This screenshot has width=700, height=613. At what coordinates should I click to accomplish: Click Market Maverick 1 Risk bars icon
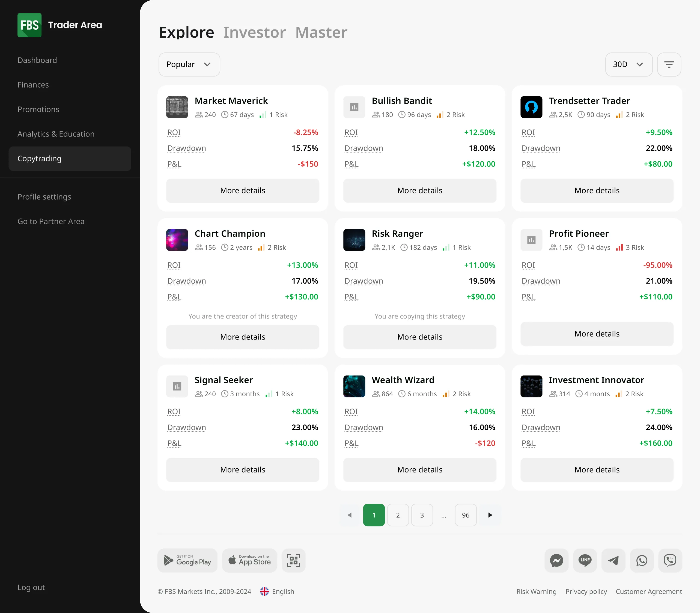tap(263, 115)
